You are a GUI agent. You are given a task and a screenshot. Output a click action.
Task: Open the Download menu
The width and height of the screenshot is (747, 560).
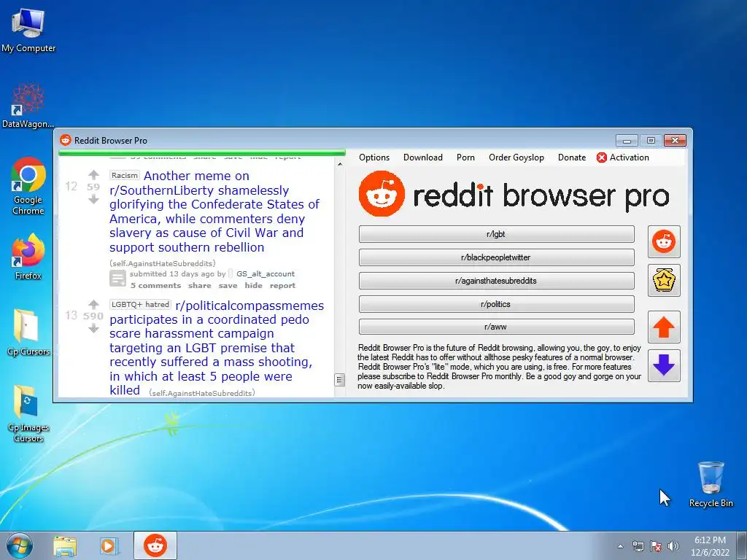(423, 157)
